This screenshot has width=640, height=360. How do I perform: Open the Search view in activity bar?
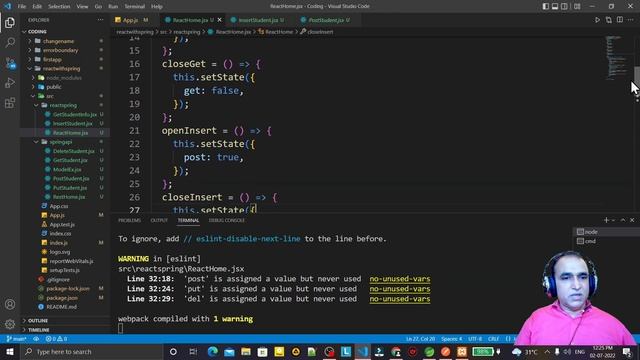click(10, 42)
